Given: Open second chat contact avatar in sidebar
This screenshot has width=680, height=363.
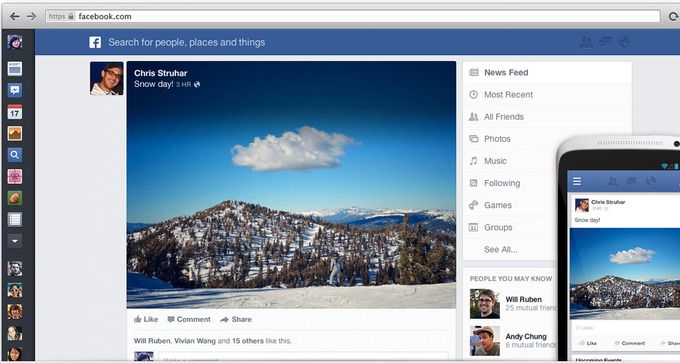Looking at the screenshot, I should [x=15, y=290].
